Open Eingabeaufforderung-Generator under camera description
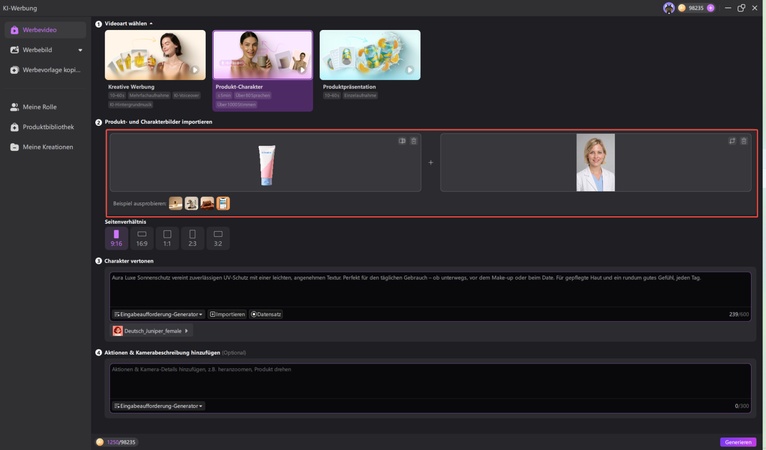This screenshot has height=450, width=766. pos(158,406)
